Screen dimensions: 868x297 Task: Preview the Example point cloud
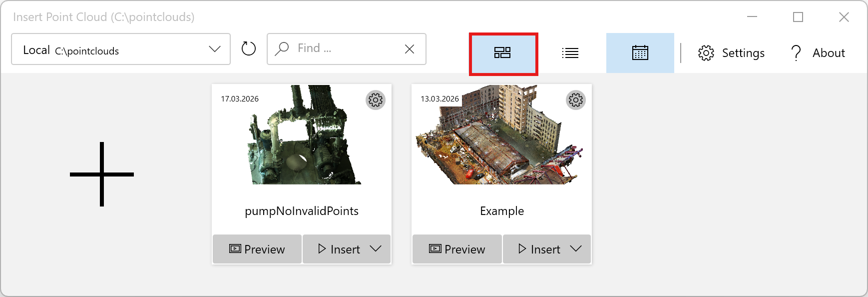[457, 249]
